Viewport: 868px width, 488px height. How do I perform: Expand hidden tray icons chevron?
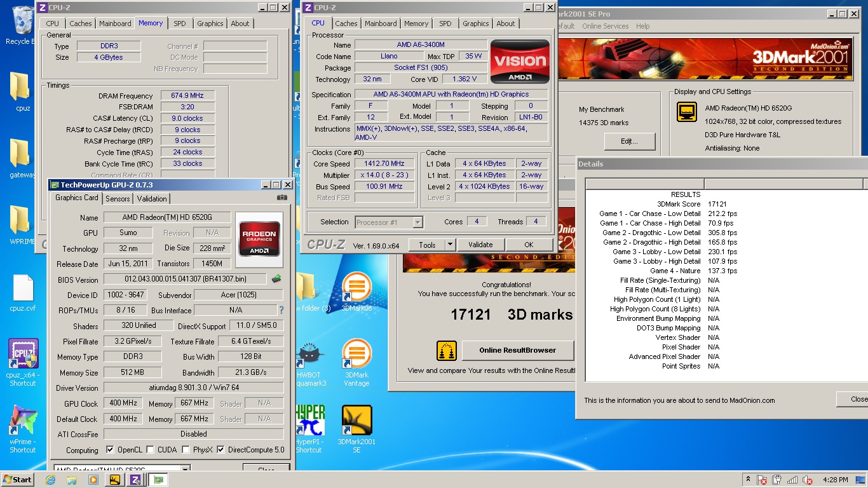click(748, 480)
